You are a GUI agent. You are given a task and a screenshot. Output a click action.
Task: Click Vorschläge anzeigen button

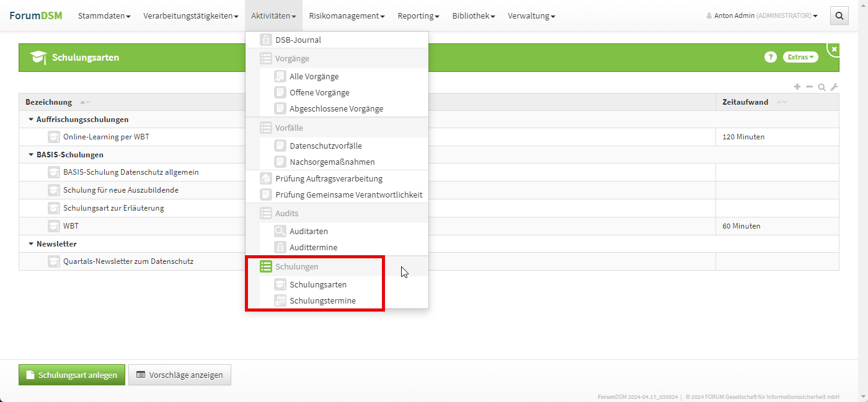(180, 375)
